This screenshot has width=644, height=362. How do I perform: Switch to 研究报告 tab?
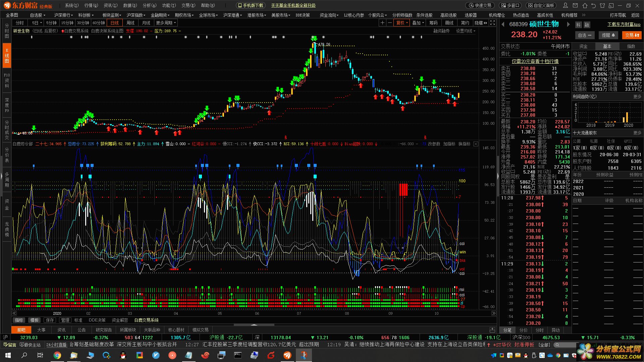pyautogui.click(x=104, y=330)
